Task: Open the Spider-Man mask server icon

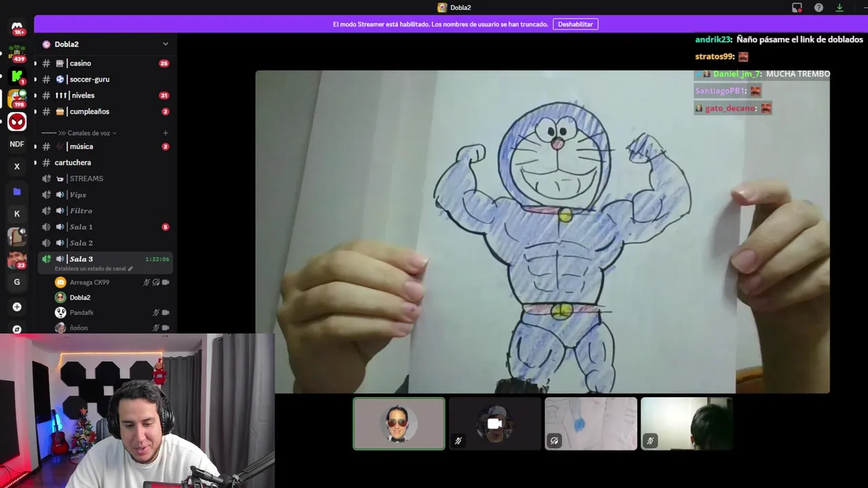Action: [x=17, y=122]
